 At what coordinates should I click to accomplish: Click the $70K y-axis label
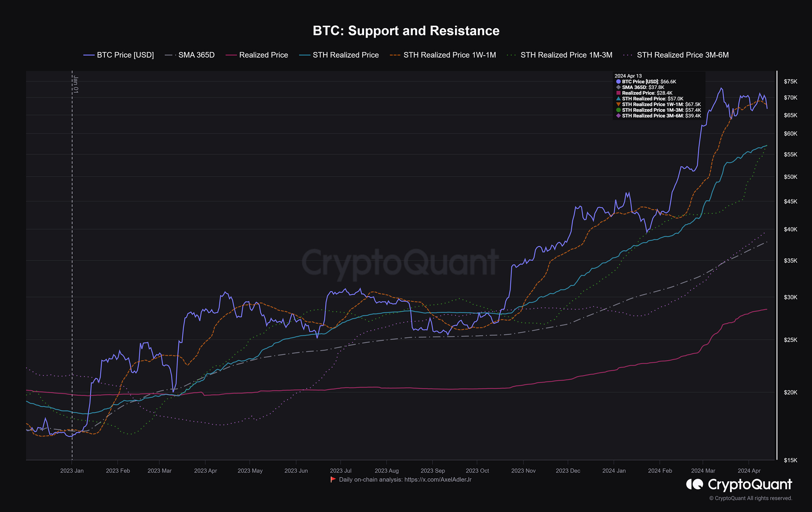click(x=790, y=98)
